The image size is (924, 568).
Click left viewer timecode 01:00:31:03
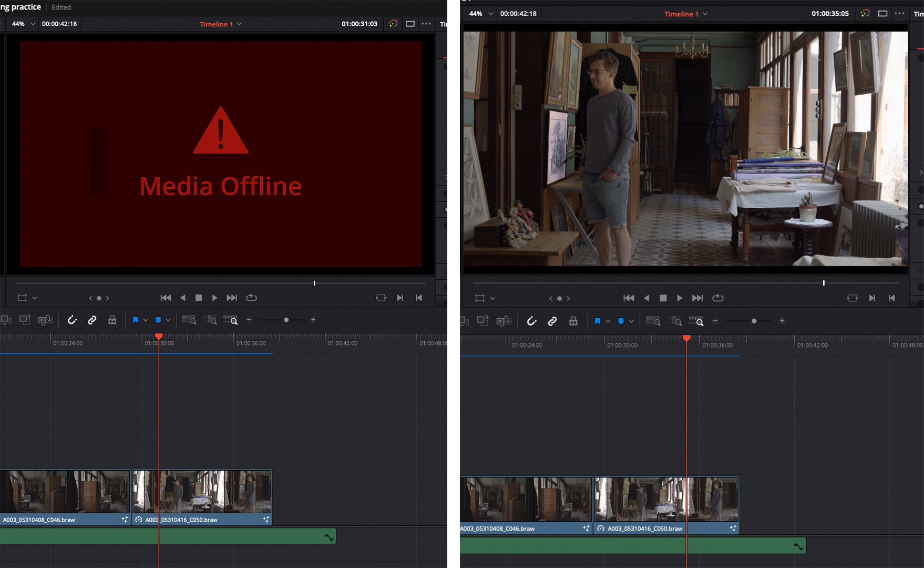click(360, 24)
